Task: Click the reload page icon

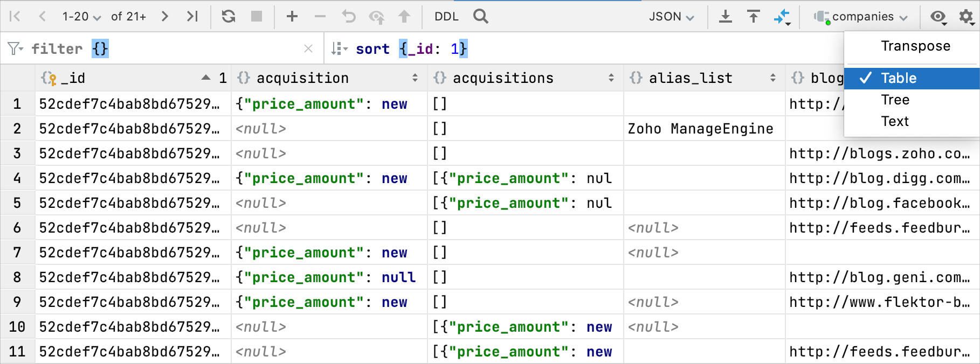Action: click(x=229, y=16)
